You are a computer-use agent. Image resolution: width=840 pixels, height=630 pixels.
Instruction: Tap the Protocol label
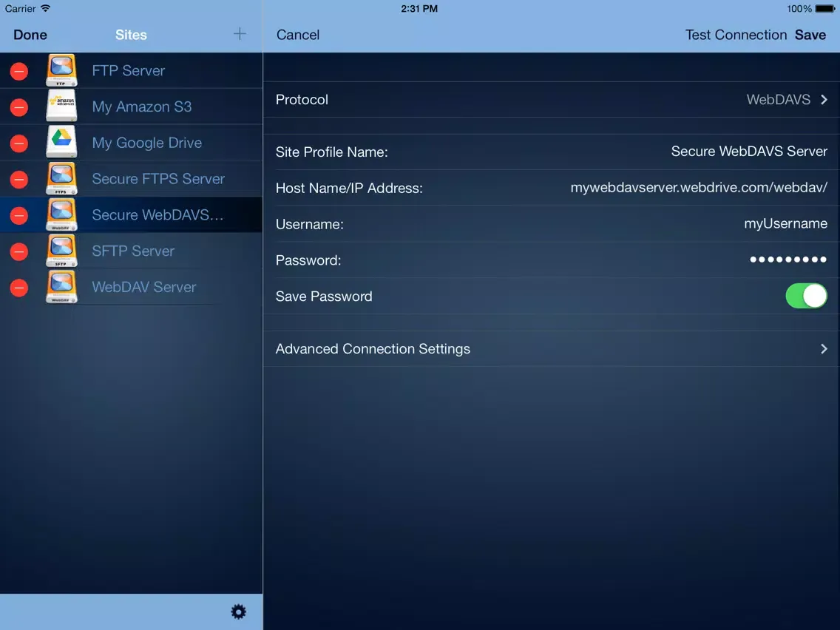[x=302, y=100]
